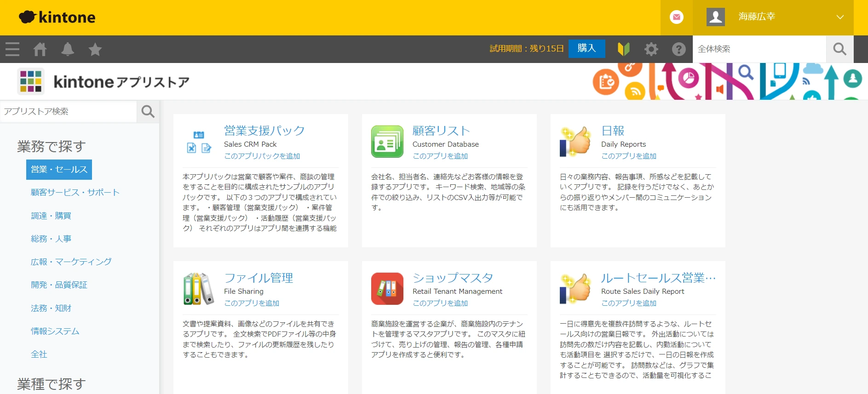Click the ルートセールス thumbs-up icon
Screen dimensions: 868x394
pos(575,289)
